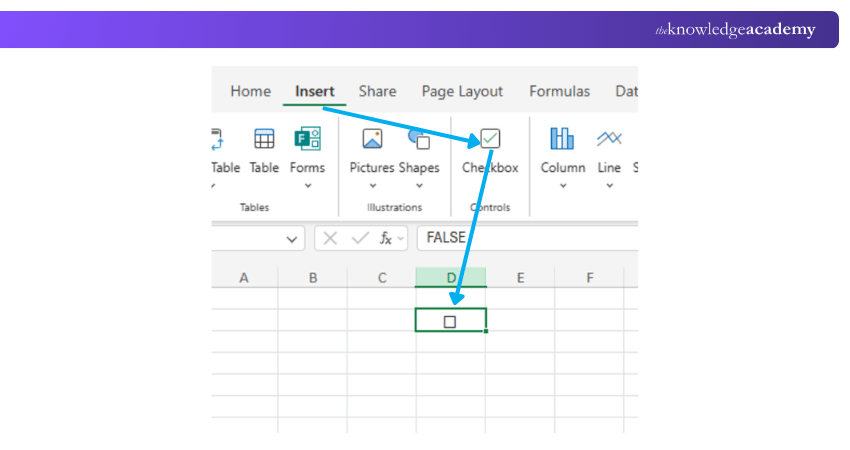Expand the Pictures dropdown arrow
The height and width of the screenshot is (450, 850).
(373, 186)
